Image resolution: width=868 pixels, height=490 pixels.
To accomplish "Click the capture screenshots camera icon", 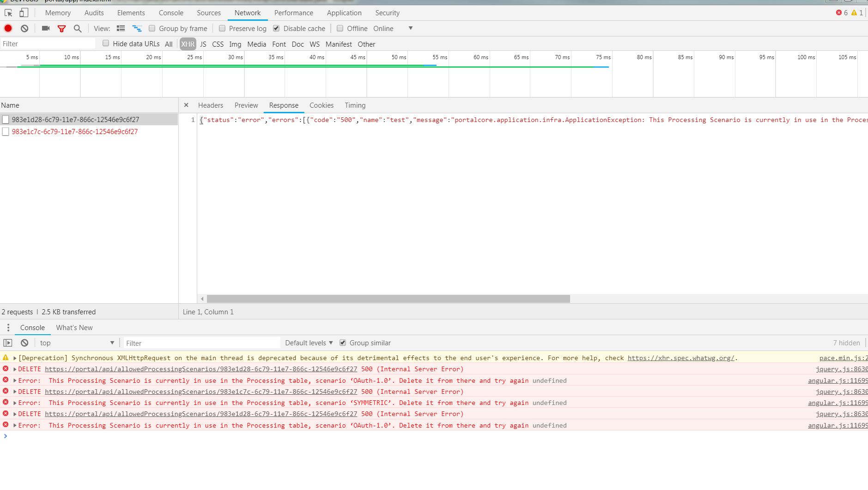I will tap(45, 28).
